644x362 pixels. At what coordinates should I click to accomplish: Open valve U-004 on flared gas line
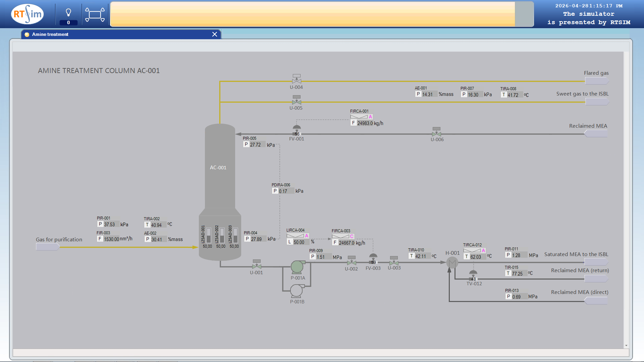point(297,79)
